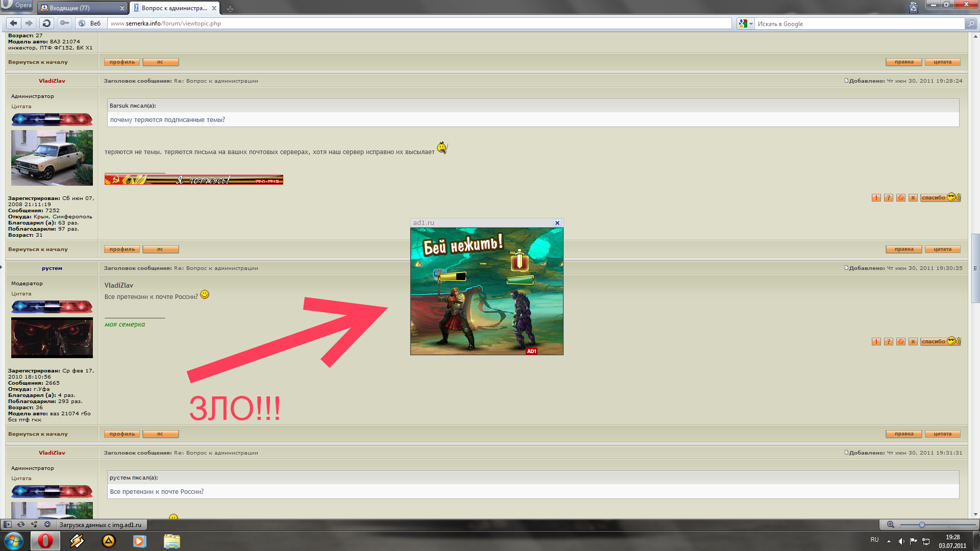Viewport: 980px width, 551px height.
Task: Open a new tab with plus button
Action: coord(230,8)
